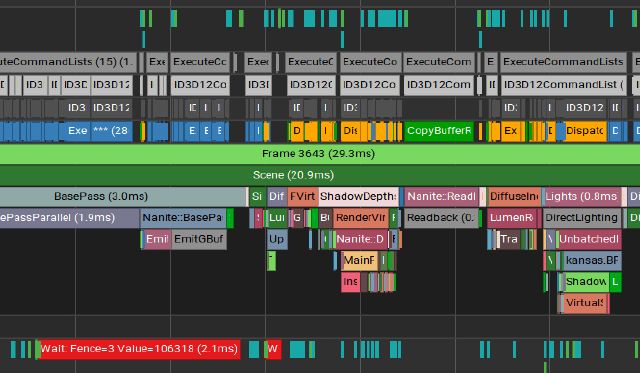Click the EmitGBuf event block
Screen dimensions: 640x373
[x=199, y=239]
